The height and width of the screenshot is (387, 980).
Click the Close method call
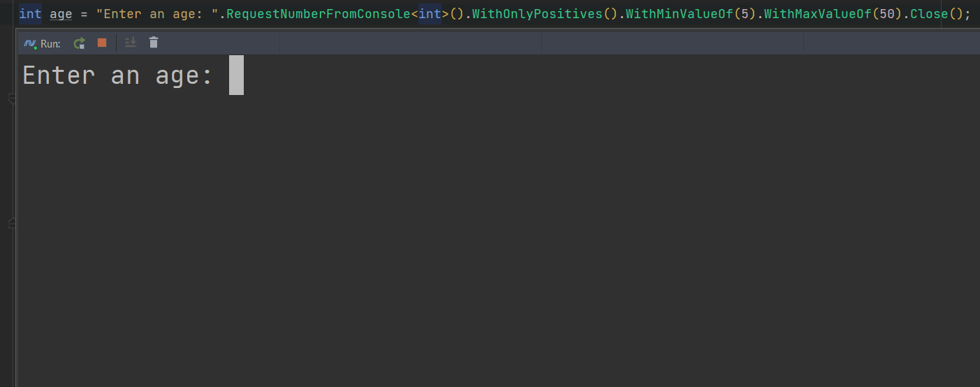pyautogui.click(x=929, y=14)
